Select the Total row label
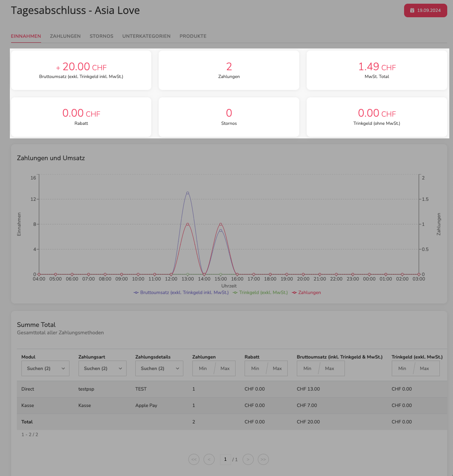453x476 pixels. click(x=27, y=422)
